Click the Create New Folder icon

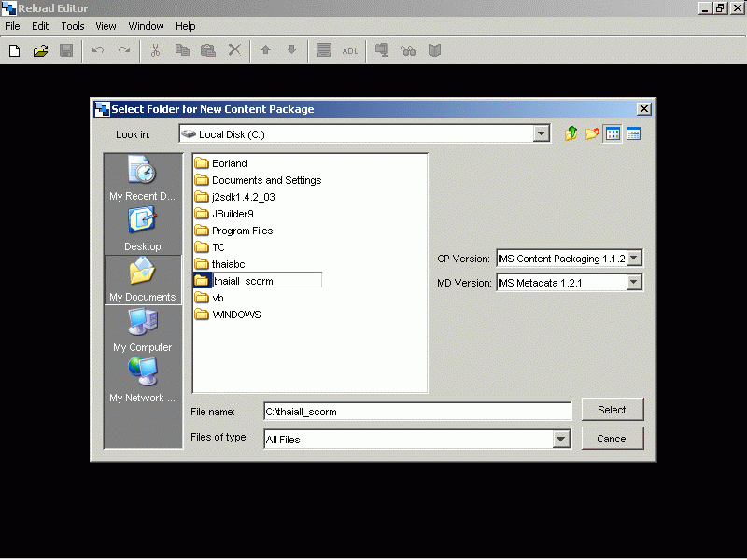tap(592, 134)
